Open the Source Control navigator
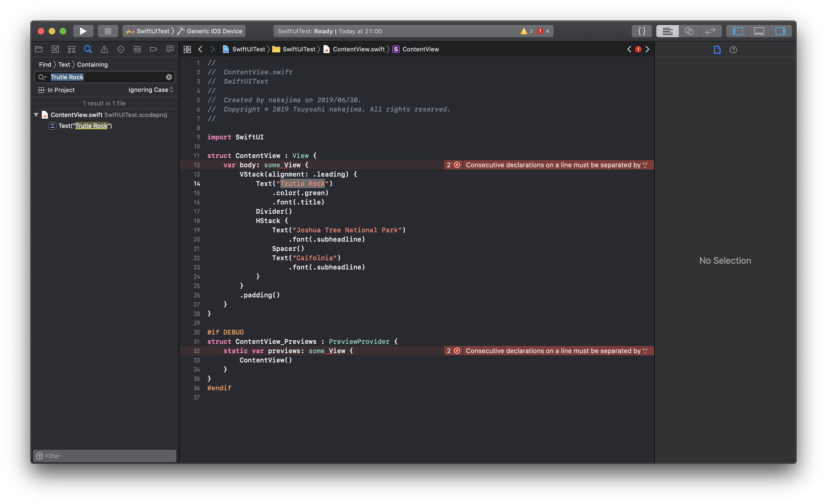Image resolution: width=827 pixels, height=504 pixels. coord(55,49)
